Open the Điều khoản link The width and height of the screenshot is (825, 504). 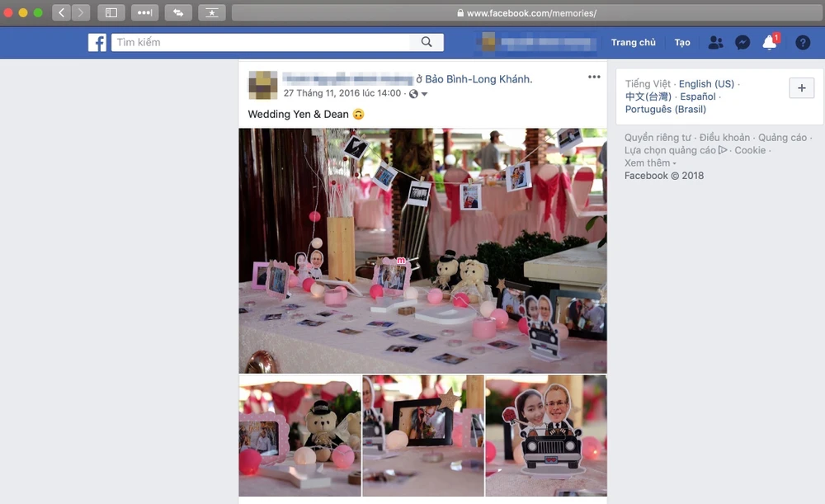tap(724, 137)
